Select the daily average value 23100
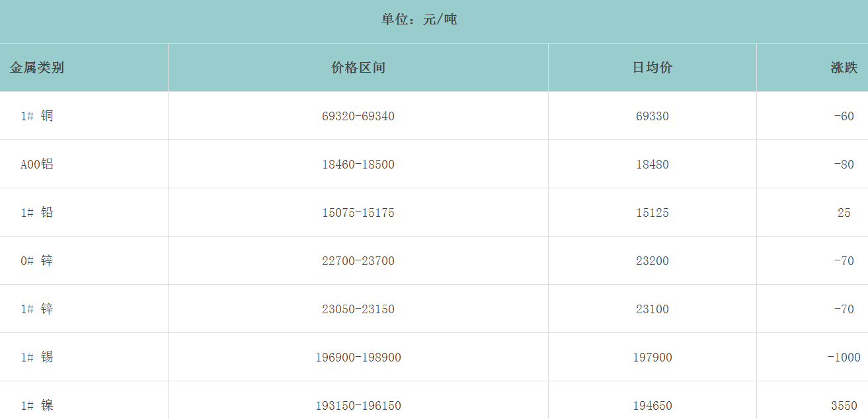 (652, 309)
